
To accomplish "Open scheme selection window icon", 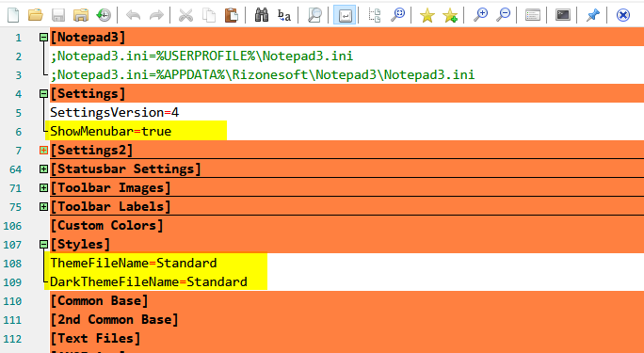I will coord(533,15).
